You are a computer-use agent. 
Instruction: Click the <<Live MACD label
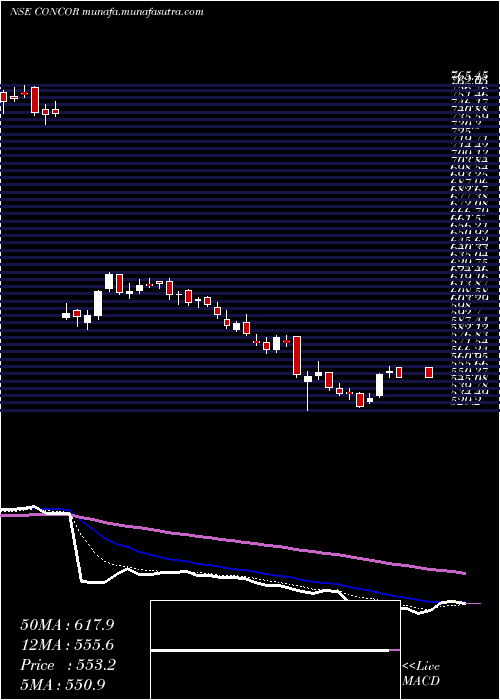pyautogui.click(x=421, y=674)
